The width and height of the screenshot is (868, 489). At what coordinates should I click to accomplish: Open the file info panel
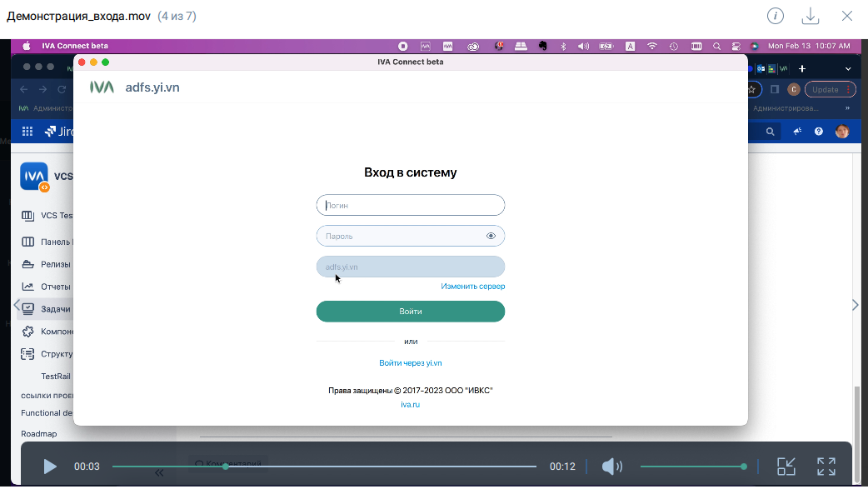coord(775,16)
